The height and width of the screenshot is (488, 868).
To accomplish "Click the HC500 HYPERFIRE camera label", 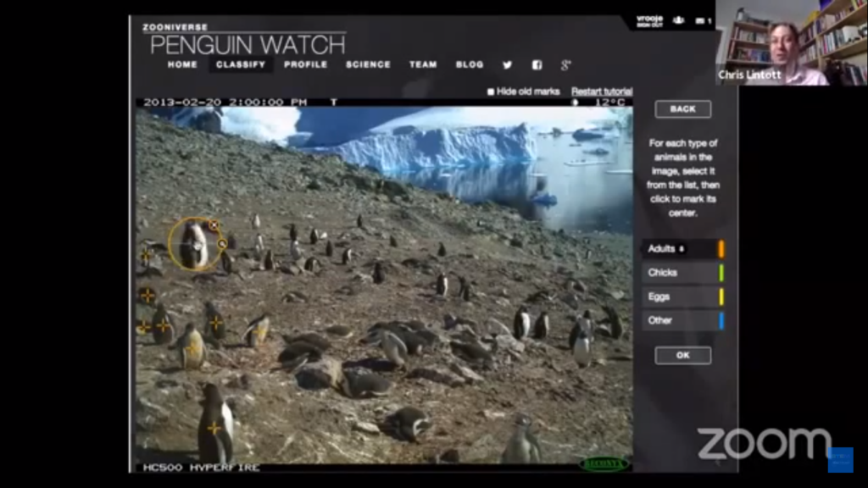I will [x=201, y=468].
